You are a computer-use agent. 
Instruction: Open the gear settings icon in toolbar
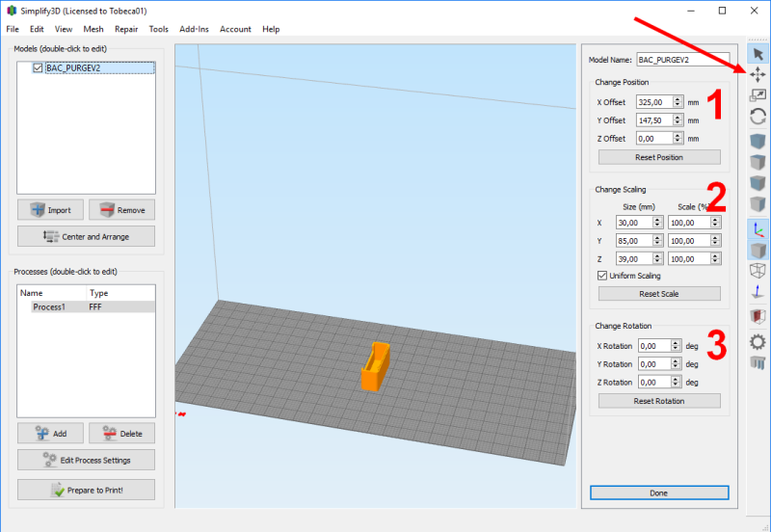point(758,341)
